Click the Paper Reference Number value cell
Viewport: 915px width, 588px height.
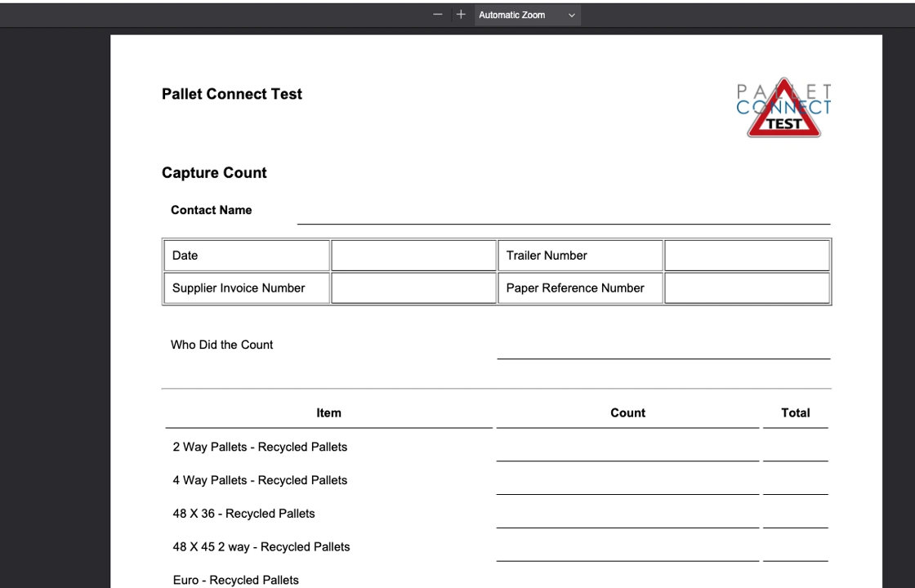pyautogui.click(x=747, y=288)
